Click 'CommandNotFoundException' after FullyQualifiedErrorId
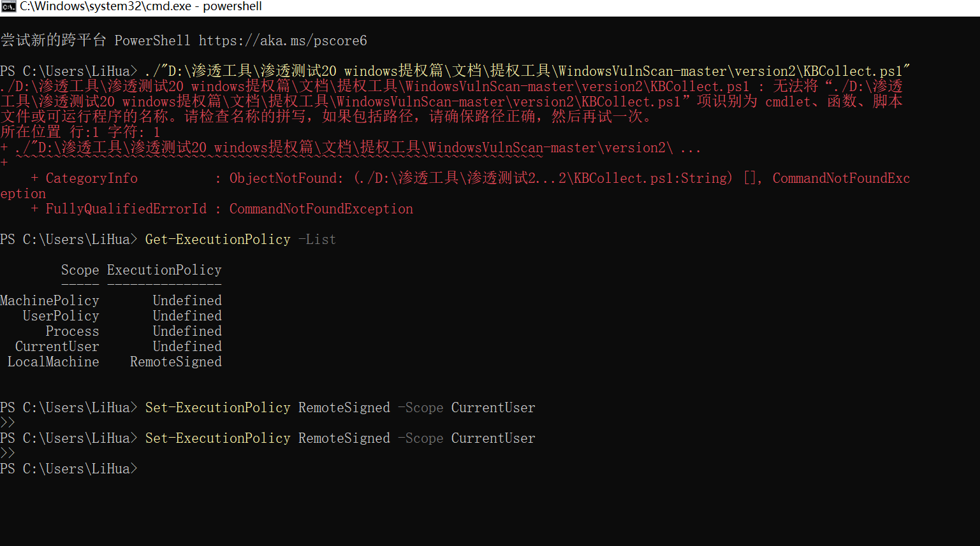This screenshot has height=546, width=980. click(x=321, y=209)
